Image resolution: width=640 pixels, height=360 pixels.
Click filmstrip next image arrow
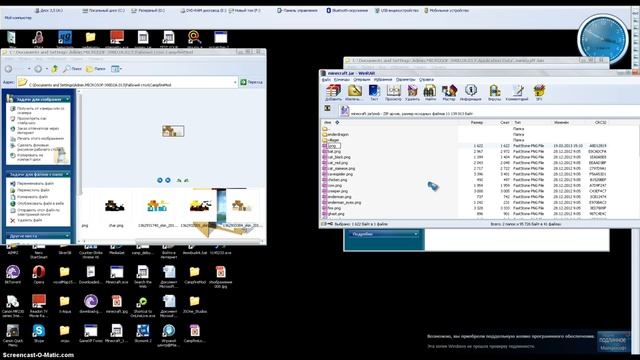pyautogui.click(x=168, y=180)
